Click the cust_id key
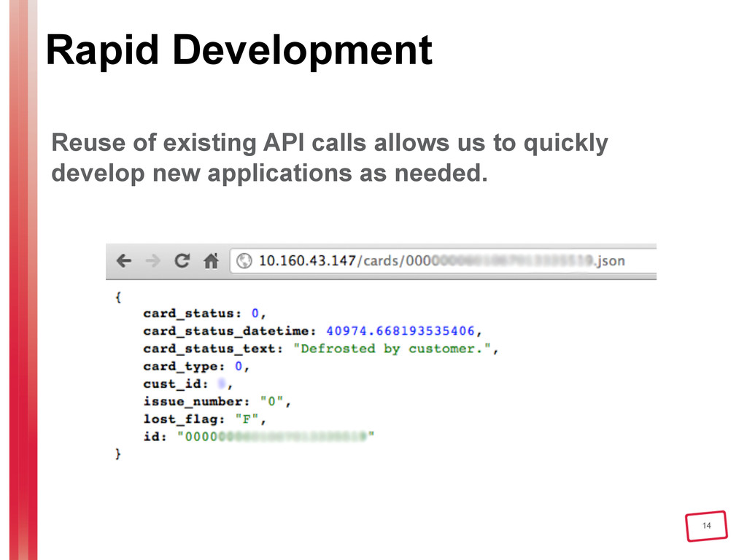This screenshot has height=560, width=747. coord(172,384)
